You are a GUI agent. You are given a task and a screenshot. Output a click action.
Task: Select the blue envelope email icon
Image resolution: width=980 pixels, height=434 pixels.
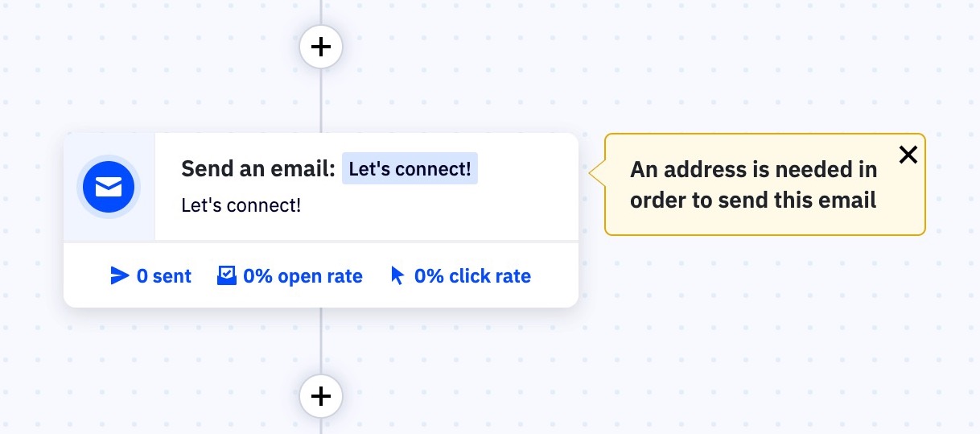tap(109, 187)
